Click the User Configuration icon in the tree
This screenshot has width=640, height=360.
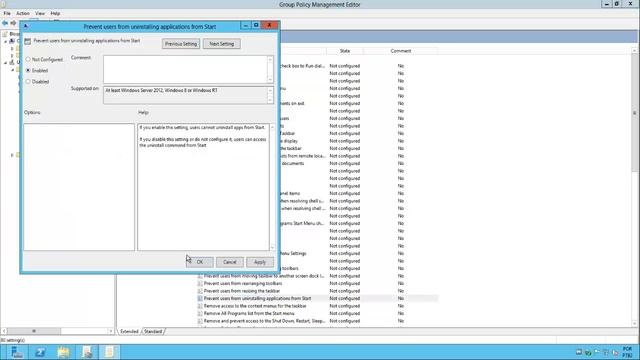(x=12, y=62)
